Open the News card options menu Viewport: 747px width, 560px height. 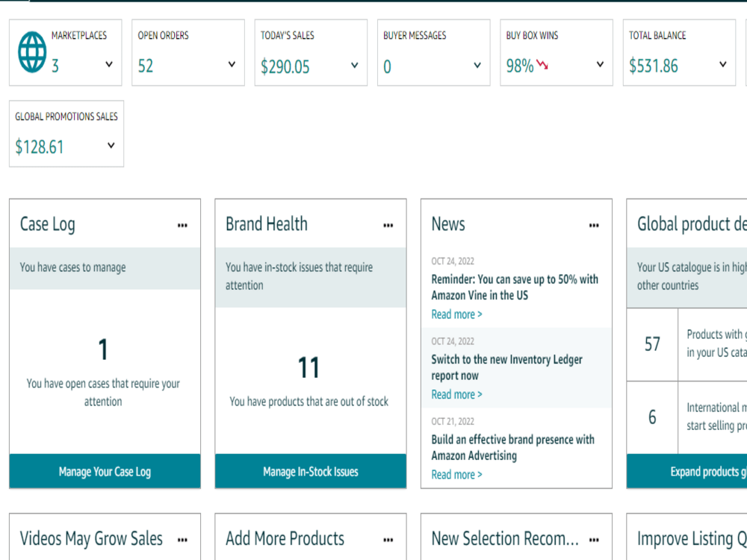click(x=594, y=225)
